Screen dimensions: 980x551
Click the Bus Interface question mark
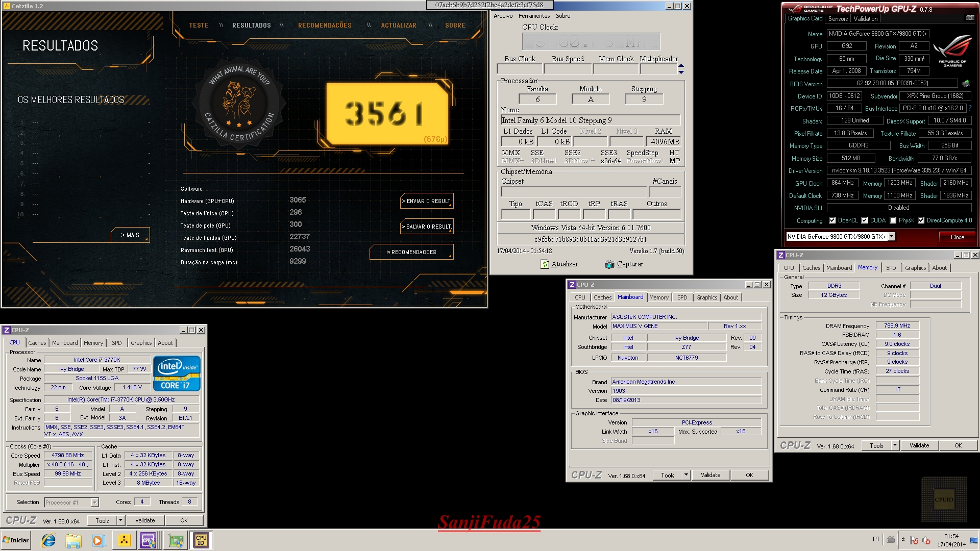970,108
